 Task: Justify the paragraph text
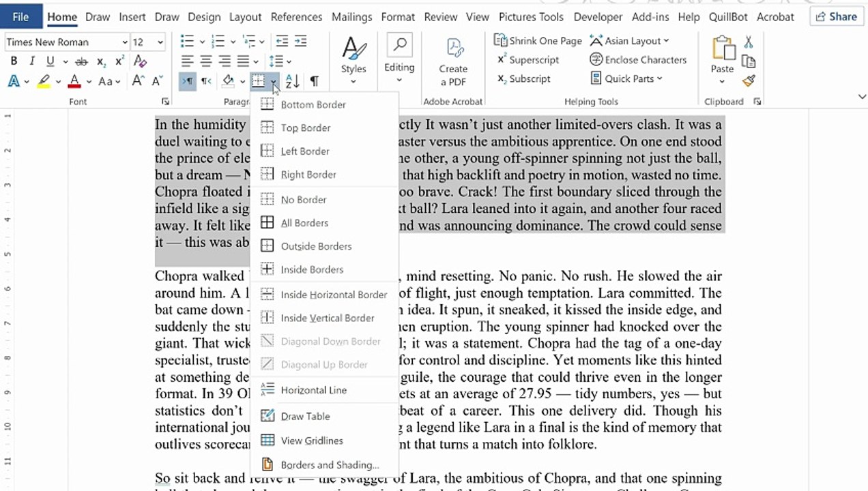243,61
